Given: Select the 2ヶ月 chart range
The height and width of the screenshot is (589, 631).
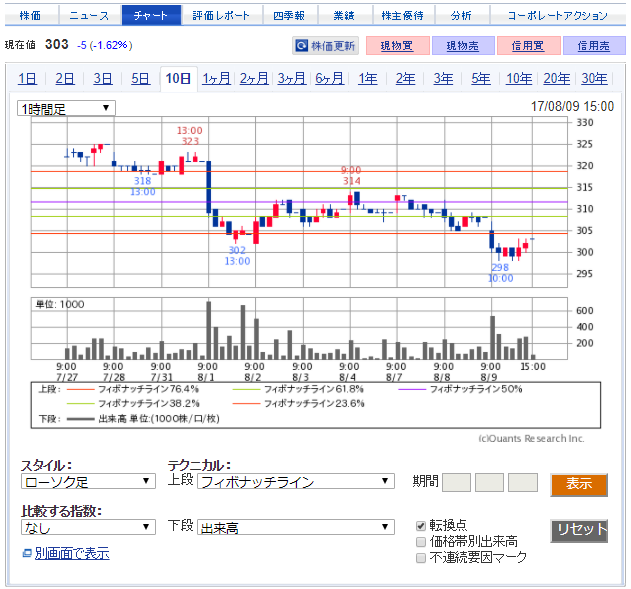Looking at the screenshot, I should click(x=254, y=78).
